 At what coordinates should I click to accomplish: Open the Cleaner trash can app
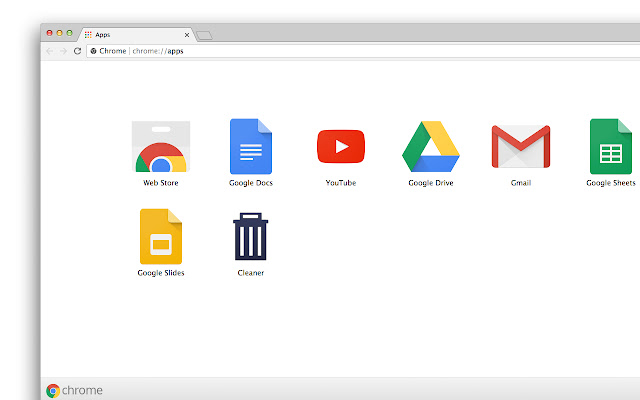(x=251, y=237)
